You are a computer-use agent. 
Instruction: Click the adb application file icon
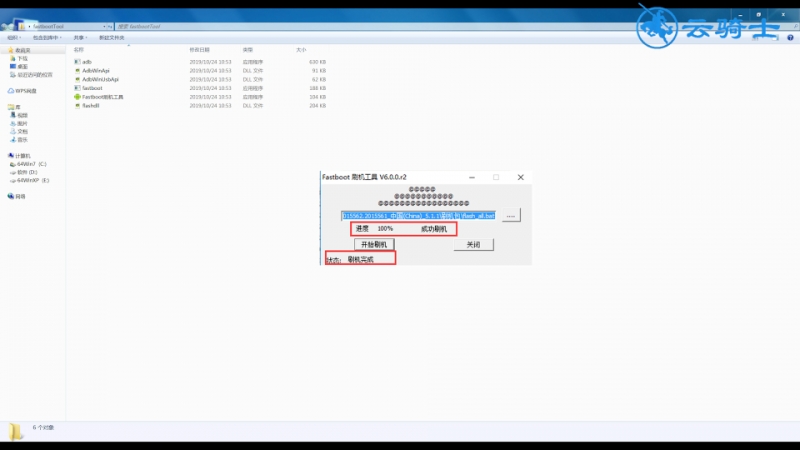point(77,62)
